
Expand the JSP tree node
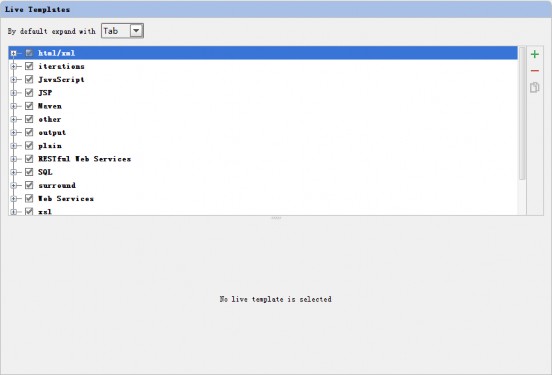tap(13, 93)
